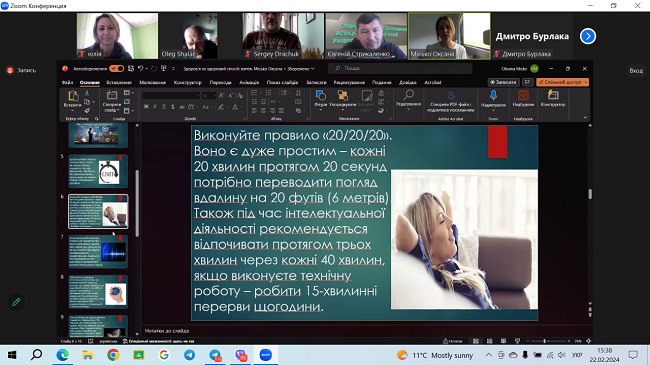This screenshot has height=365, width=650.
Task: Show more participants with the blue arrow
Action: [588, 36]
